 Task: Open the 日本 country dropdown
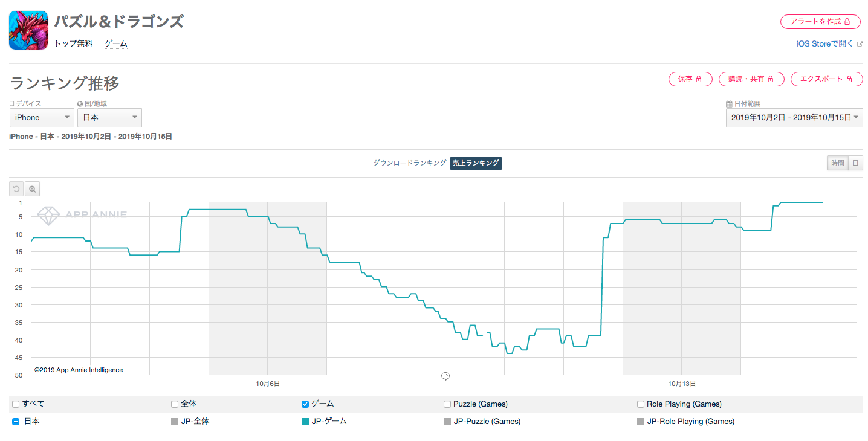coord(109,118)
